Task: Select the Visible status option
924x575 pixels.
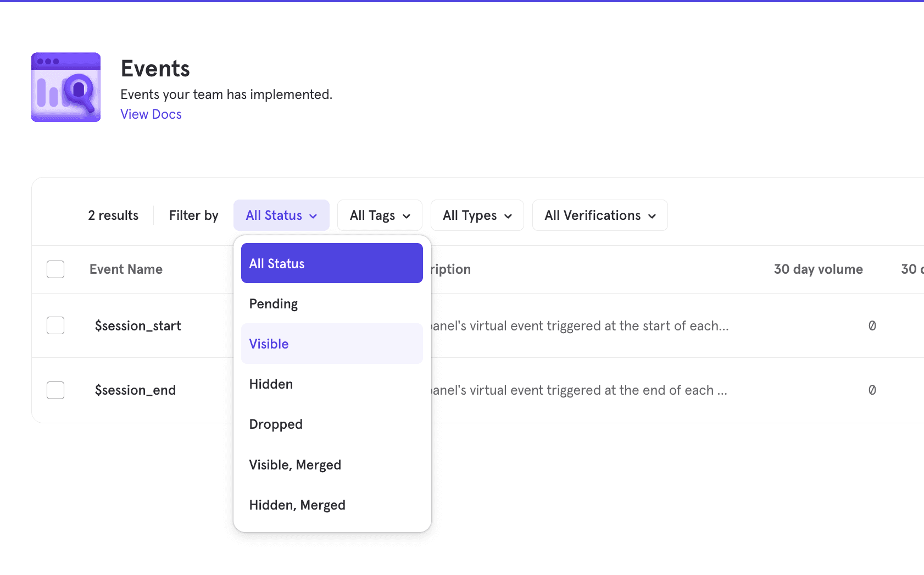Action: pyautogui.click(x=269, y=344)
